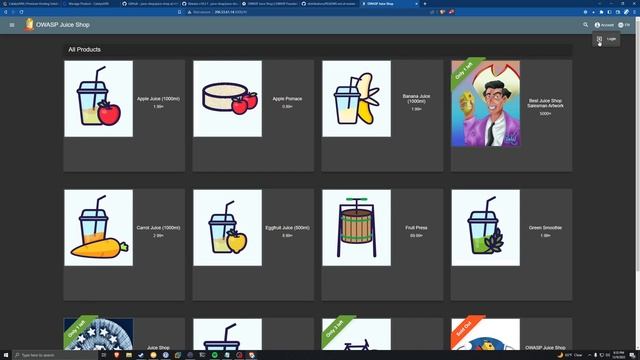Open the Account menu

coord(604,25)
